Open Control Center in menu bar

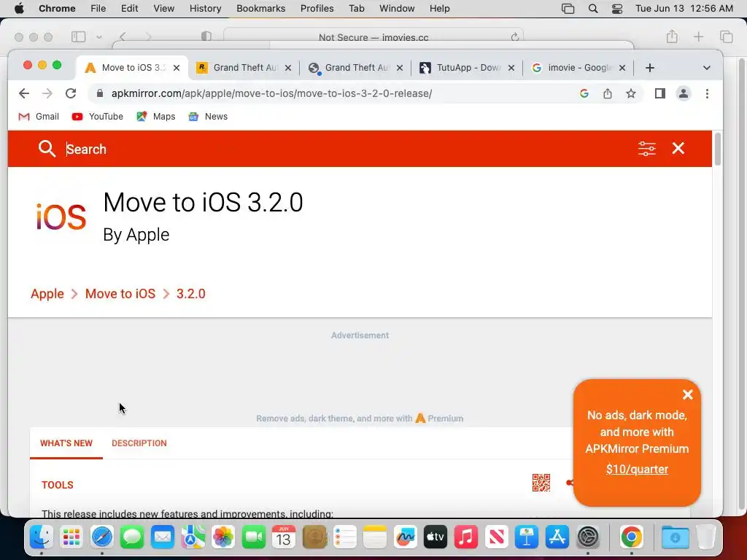[x=616, y=8]
